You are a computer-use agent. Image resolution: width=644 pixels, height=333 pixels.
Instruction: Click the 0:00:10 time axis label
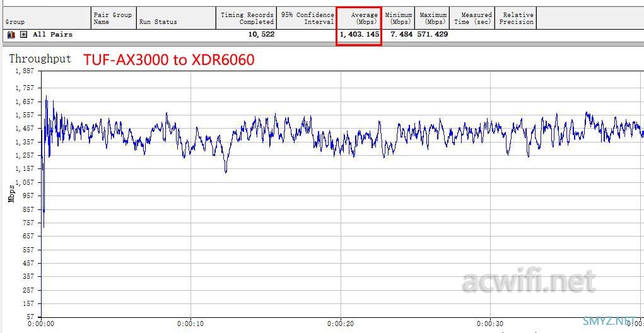pos(190,324)
